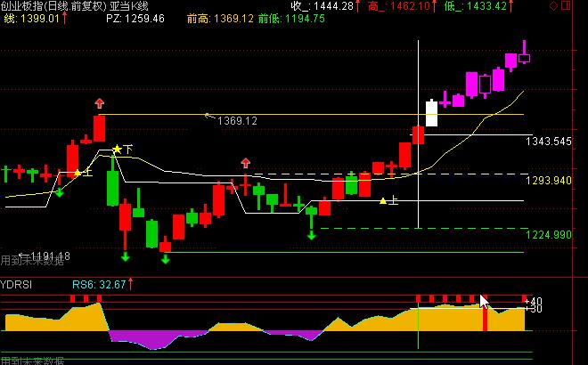588x365 pixels.
Task: Select the 前高: 1369.12 readout in header
Action: [x=219, y=18]
